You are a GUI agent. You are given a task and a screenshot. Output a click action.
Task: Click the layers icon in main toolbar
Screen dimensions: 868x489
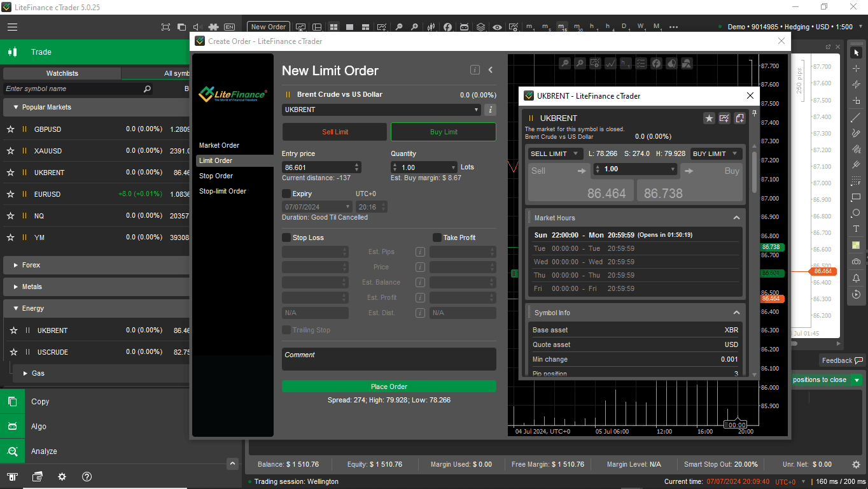(481, 27)
